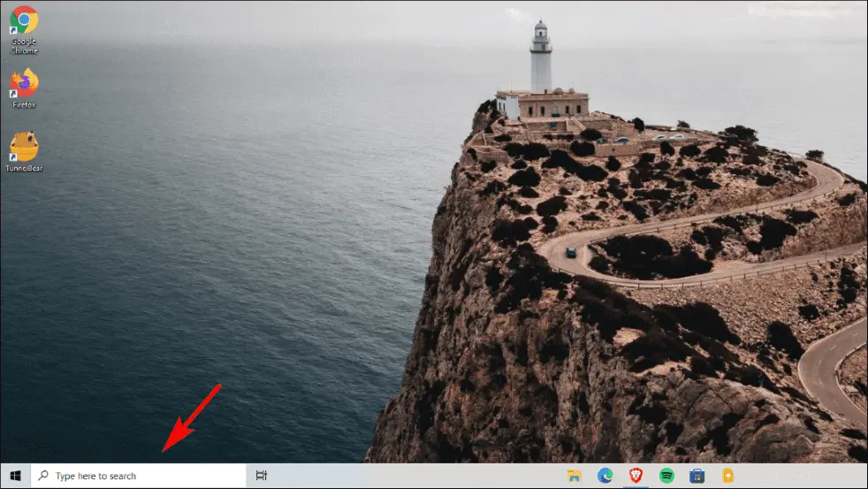The height and width of the screenshot is (489, 868).
Task: Open the Firefox desktop shortcut
Action: pos(24,88)
